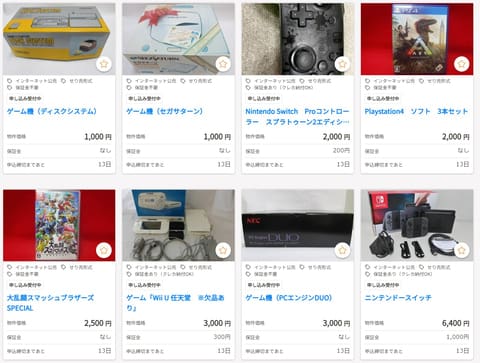Viewport: 480px width, 363px height.
Task: Star the Playstation4 software 3-pack listing
Action: coord(462,63)
